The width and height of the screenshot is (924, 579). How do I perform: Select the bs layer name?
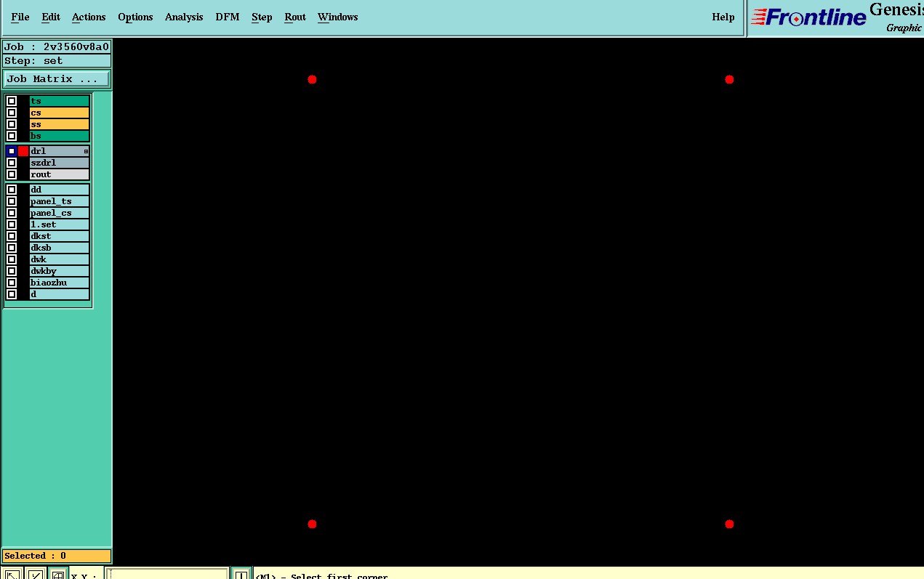(x=60, y=136)
